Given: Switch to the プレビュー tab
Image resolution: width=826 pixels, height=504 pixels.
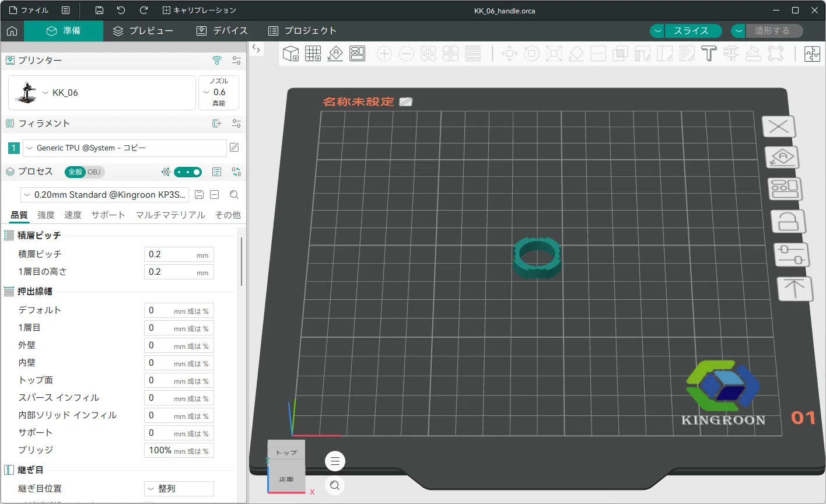Looking at the screenshot, I should [143, 31].
